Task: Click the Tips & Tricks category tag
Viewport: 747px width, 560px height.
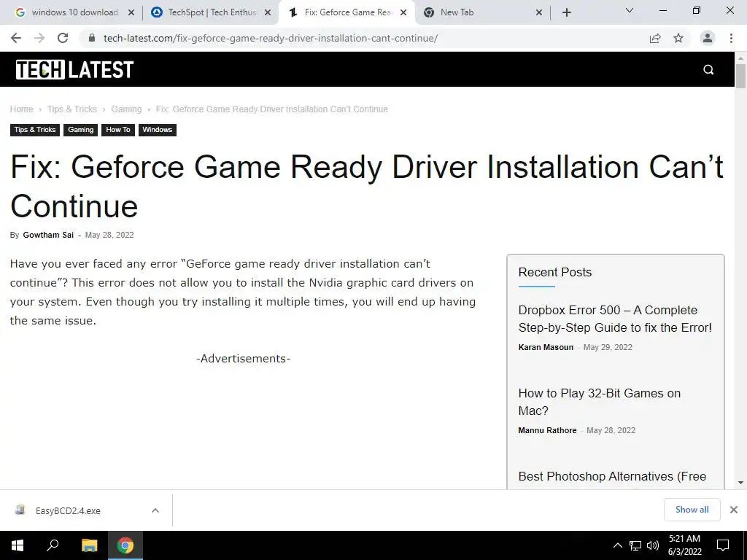Action: (x=35, y=130)
